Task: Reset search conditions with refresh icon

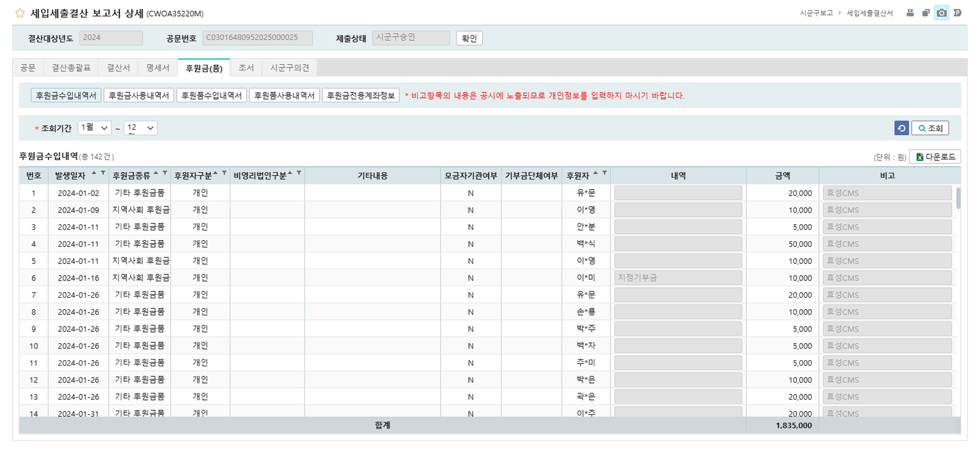Action: click(x=902, y=128)
